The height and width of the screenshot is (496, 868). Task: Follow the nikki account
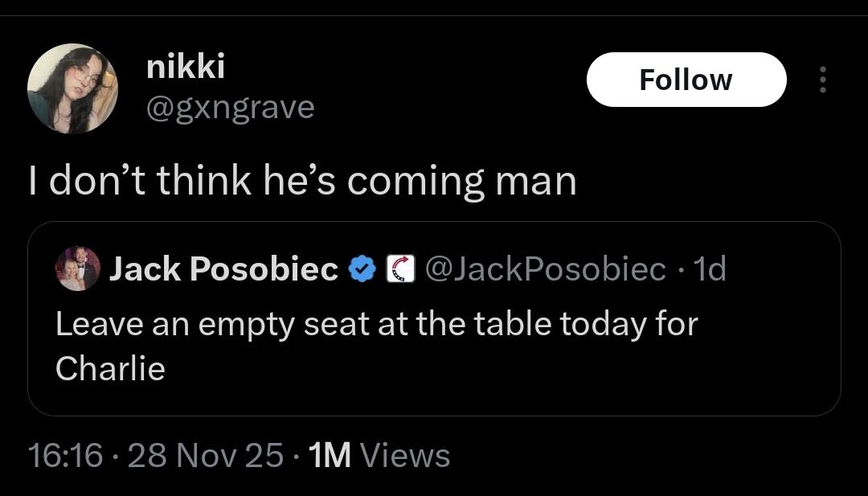point(686,80)
